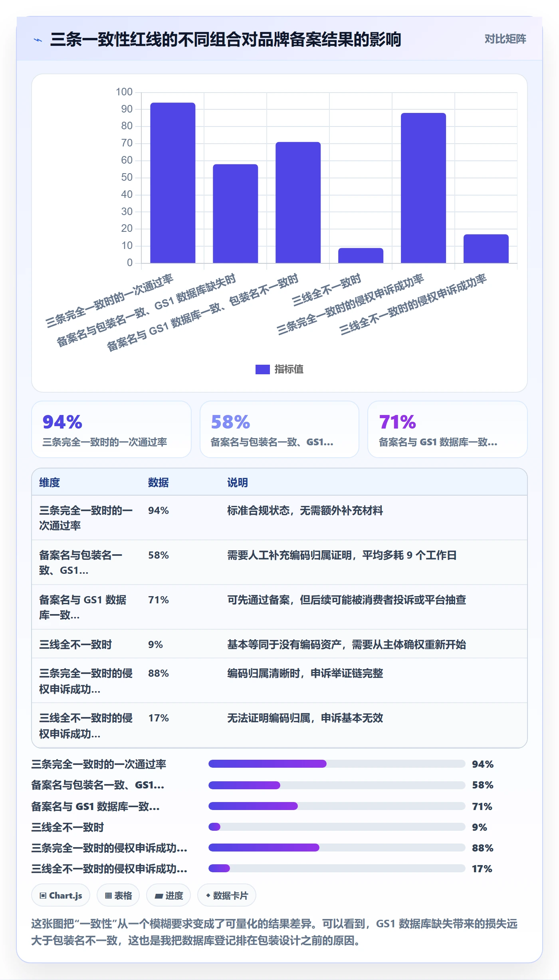Select the 表格 chip
This screenshot has height=980, width=559.
[118, 895]
